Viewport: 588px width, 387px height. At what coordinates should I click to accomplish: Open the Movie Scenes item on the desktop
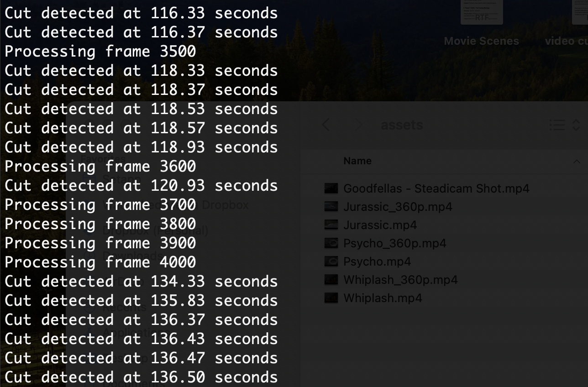[x=482, y=41]
